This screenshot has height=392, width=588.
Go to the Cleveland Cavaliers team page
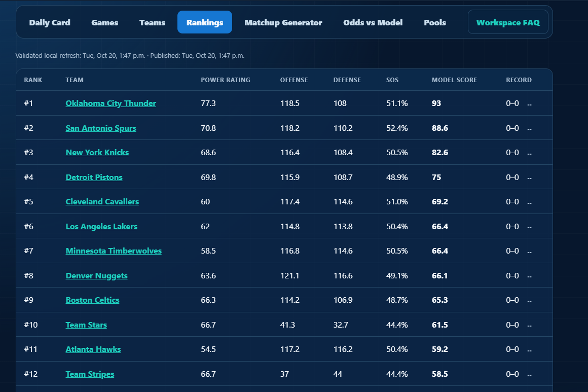tap(102, 201)
